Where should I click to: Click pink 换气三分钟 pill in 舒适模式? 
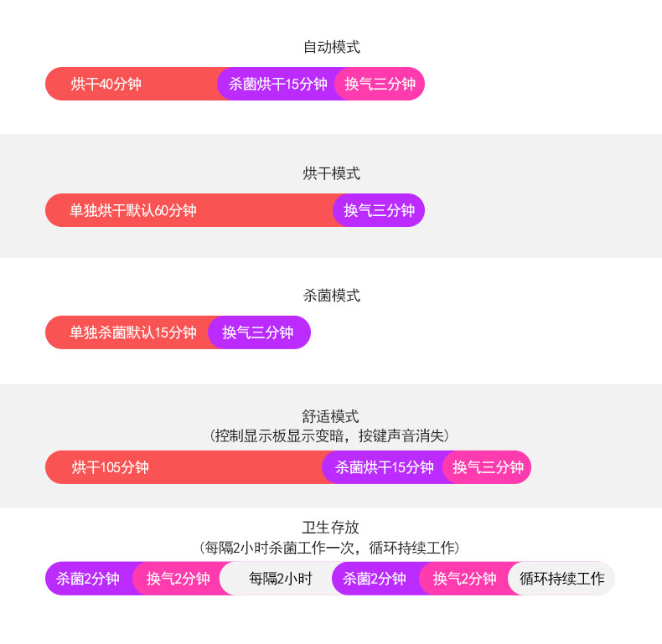487,466
